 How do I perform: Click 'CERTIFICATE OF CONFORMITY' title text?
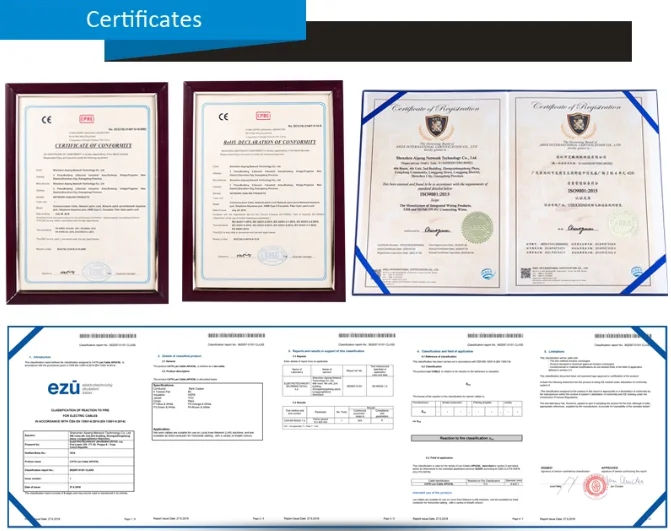93,145
